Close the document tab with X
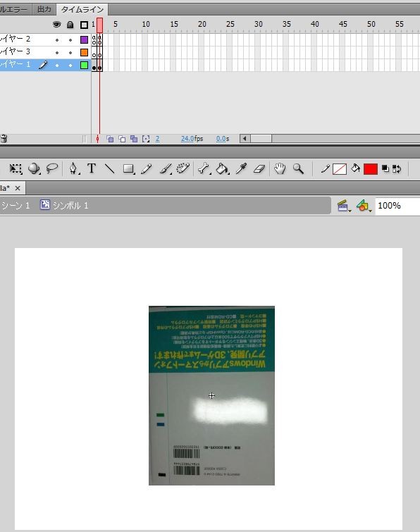 point(18,188)
